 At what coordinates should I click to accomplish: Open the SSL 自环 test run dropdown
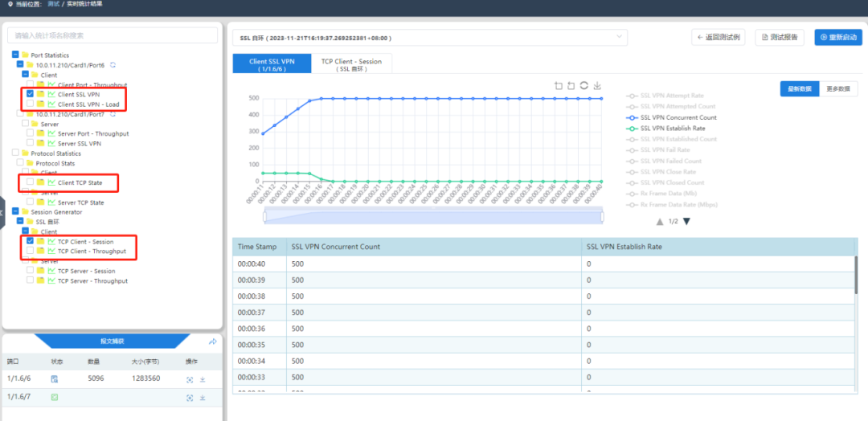(x=430, y=37)
